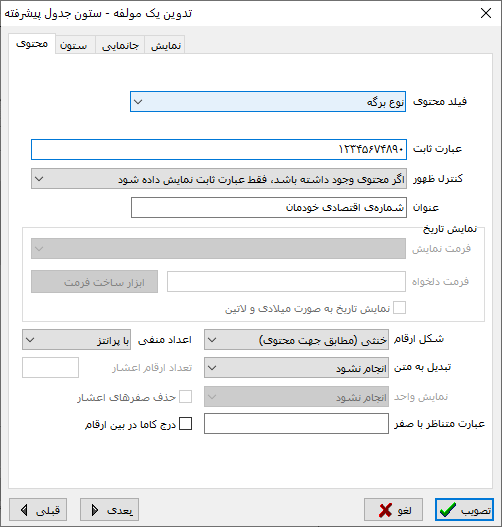Open the فیلد محتوی dropdown
The width and height of the screenshot is (502, 527).
pyautogui.click(x=268, y=102)
